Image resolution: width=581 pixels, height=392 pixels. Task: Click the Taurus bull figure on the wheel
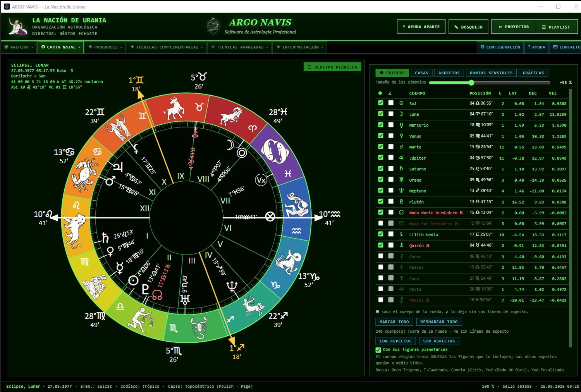(174, 108)
